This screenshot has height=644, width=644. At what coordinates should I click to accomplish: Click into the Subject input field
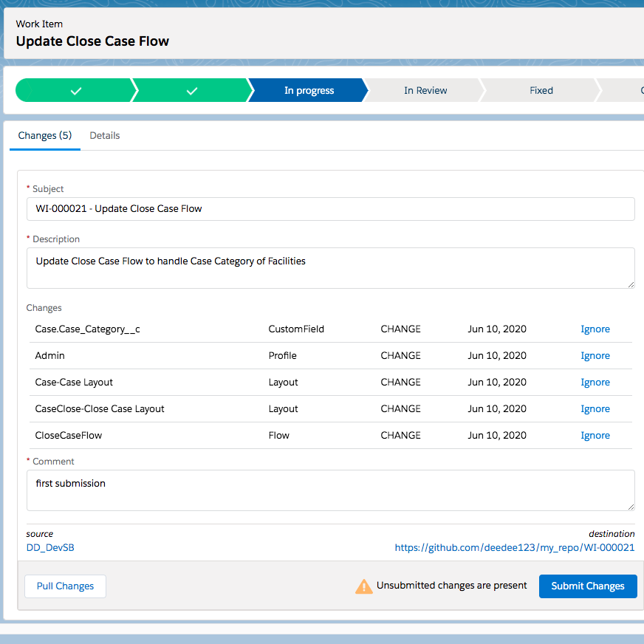pyautogui.click(x=330, y=209)
